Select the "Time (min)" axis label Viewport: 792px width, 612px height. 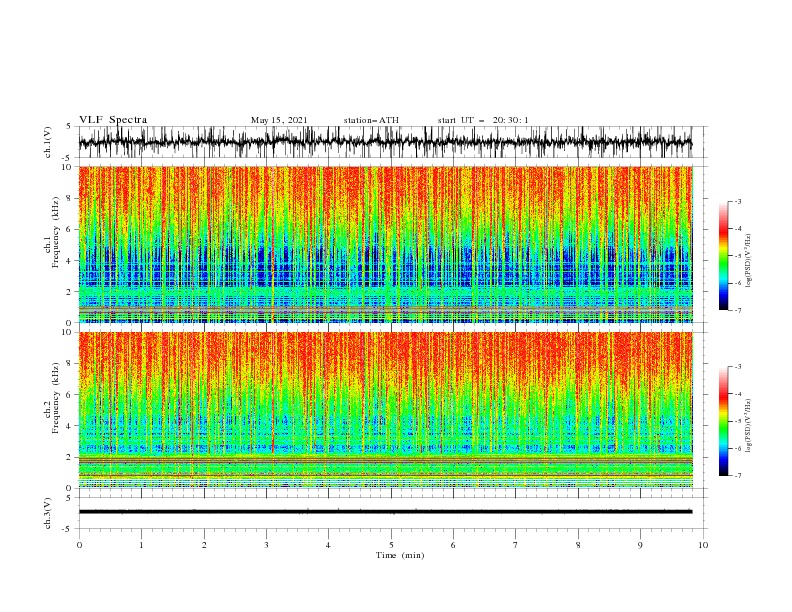(x=400, y=555)
